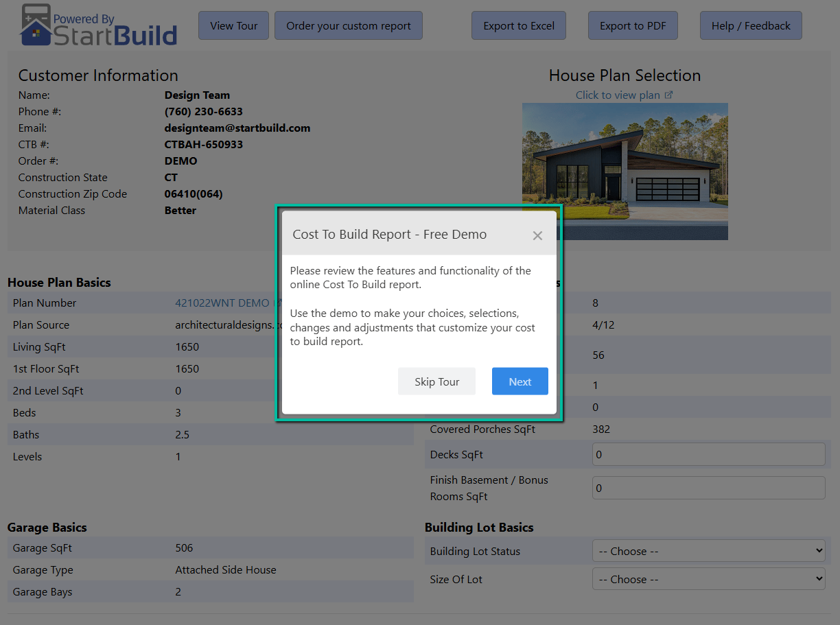Open Help / Feedback
This screenshot has height=625, width=840.
(x=751, y=25)
